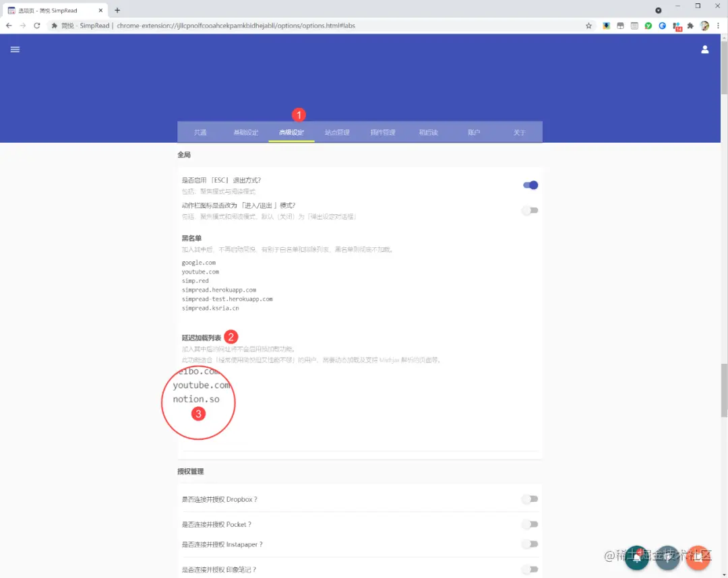Image resolution: width=728 pixels, height=578 pixels.
Task: Open the 关于 tab
Action: point(519,132)
